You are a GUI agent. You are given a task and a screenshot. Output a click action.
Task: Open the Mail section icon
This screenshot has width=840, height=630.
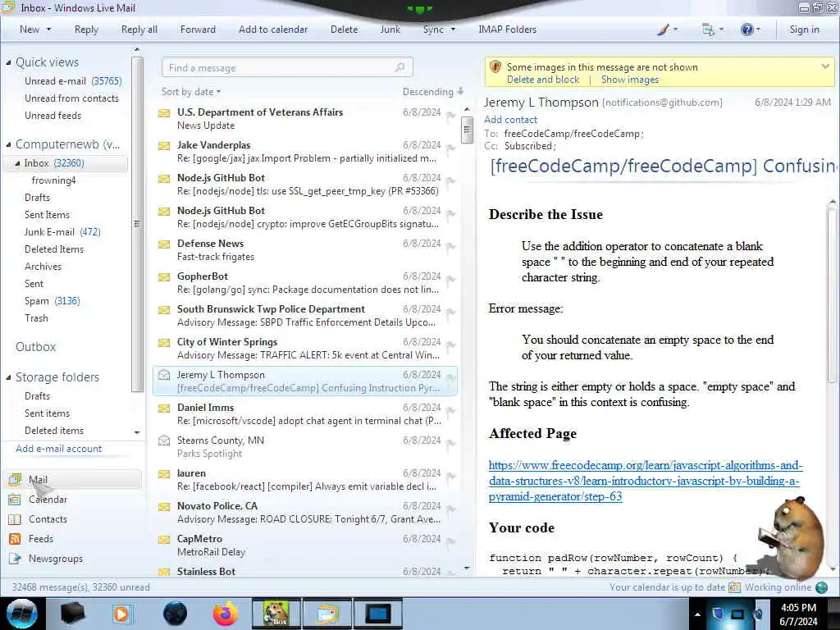tap(15, 479)
